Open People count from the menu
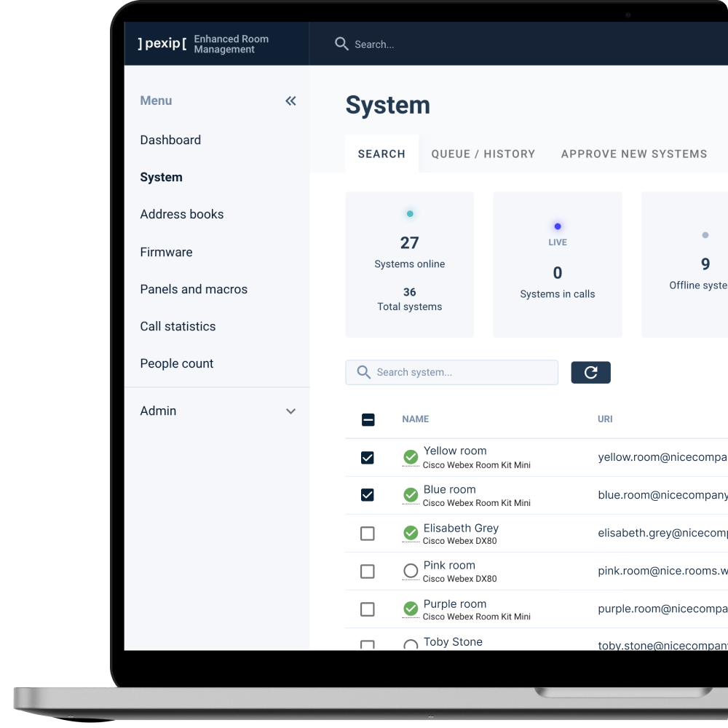The image size is (728, 728). point(177,363)
